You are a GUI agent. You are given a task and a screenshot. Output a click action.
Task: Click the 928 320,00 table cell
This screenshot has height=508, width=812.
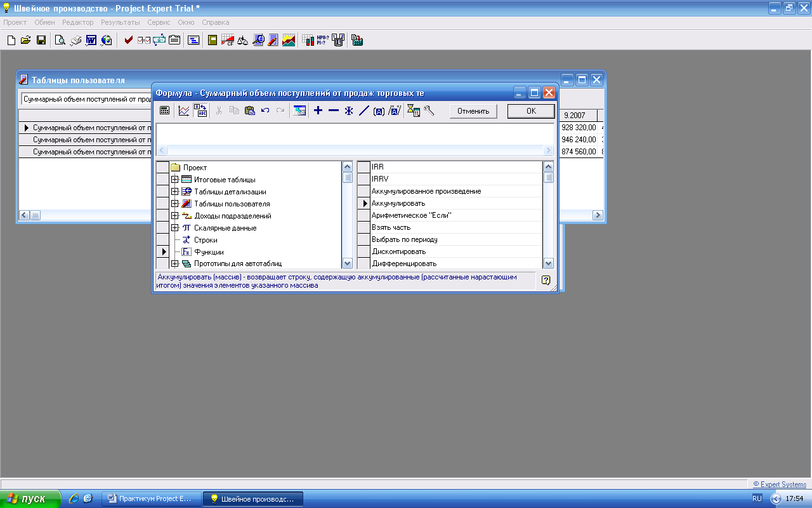click(578, 128)
